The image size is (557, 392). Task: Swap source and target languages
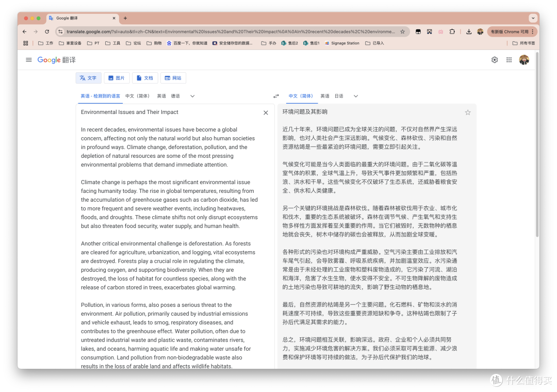(276, 96)
